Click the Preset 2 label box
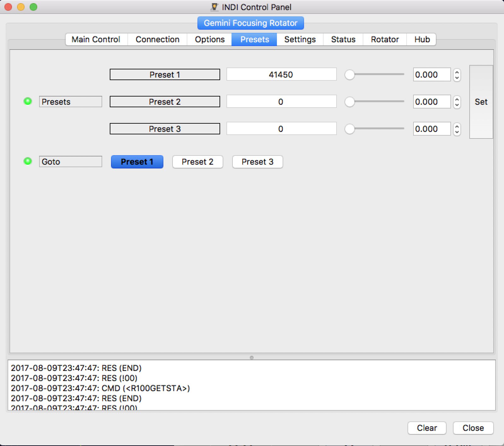The width and height of the screenshot is (504, 446). 165,102
